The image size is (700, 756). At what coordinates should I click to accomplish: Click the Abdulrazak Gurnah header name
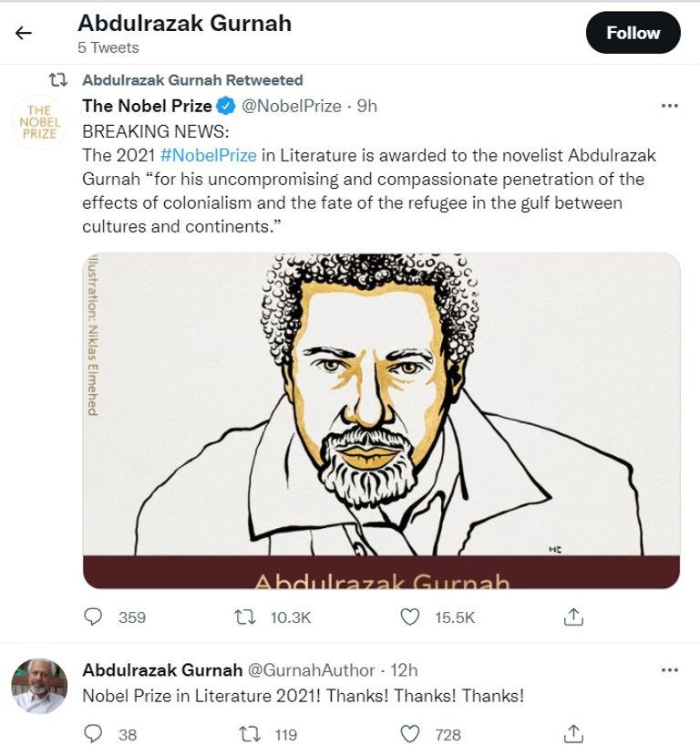tap(184, 21)
